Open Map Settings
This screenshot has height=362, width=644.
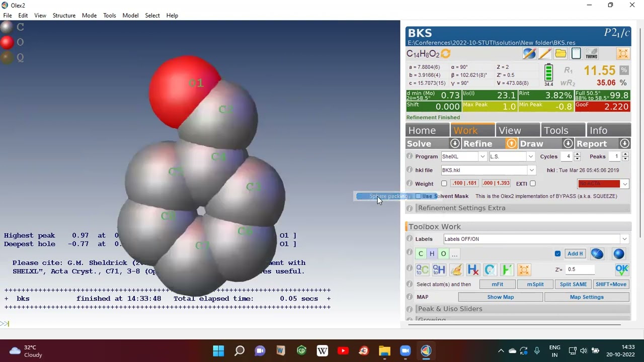(587, 297)
